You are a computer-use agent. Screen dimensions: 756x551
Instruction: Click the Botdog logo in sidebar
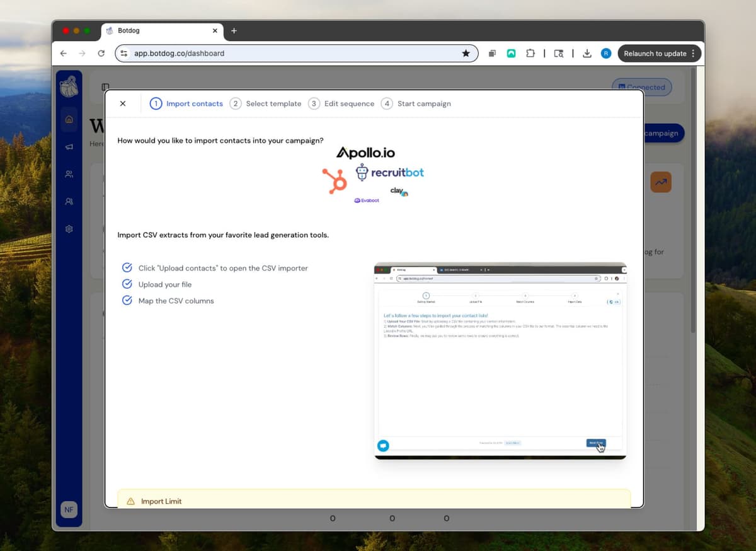(x=69, y=87)
